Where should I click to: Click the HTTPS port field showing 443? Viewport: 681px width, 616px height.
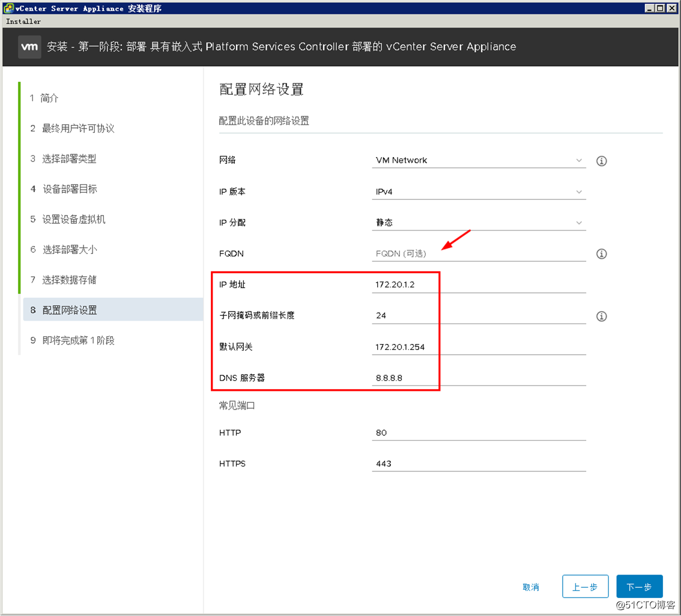(479, 464)
